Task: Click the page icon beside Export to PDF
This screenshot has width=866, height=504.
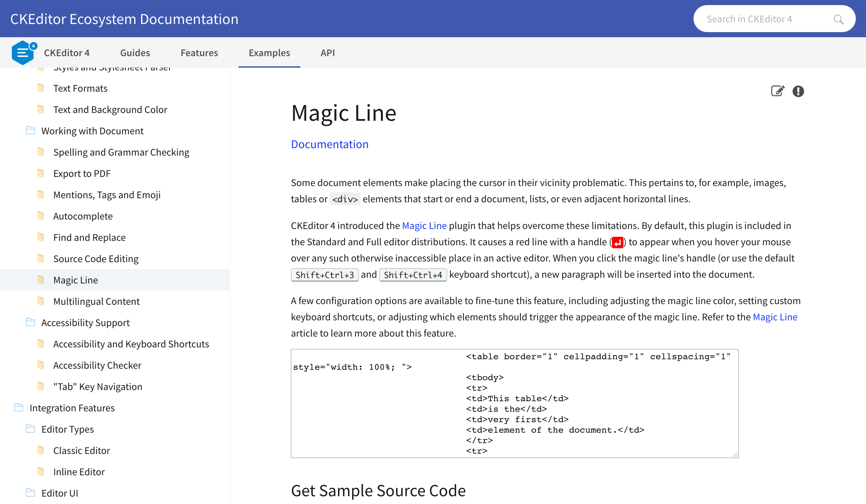Action: click(x=41, y=173)
